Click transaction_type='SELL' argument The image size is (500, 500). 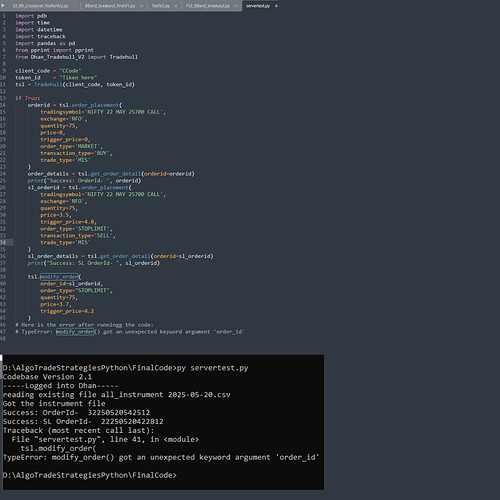point(78,236)
